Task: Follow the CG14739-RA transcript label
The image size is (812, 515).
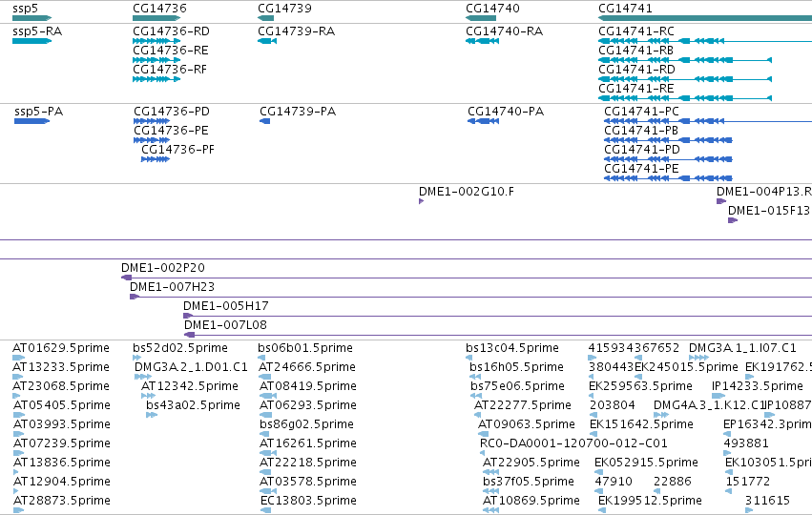Action: [x=296, y=31]
